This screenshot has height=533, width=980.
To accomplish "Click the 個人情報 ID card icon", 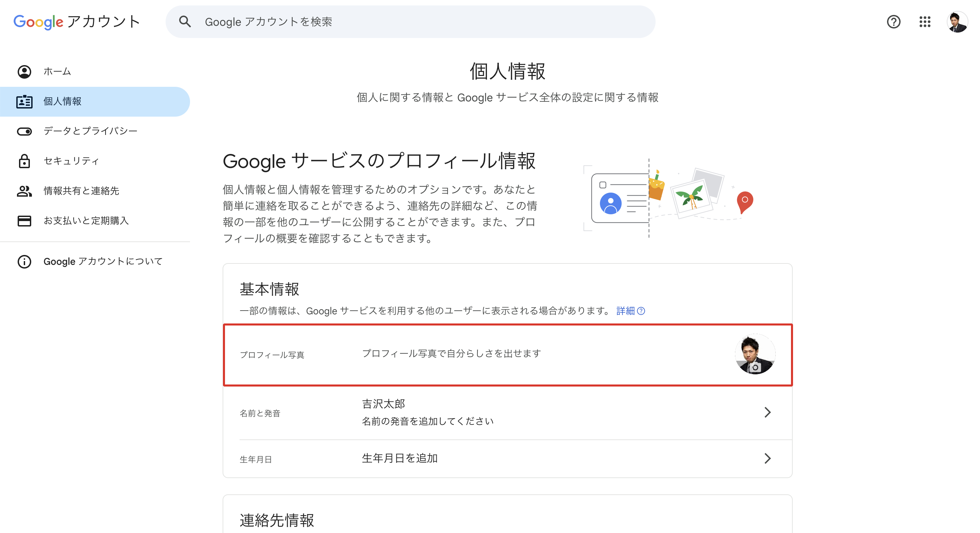I will click(x=24, y=101).
